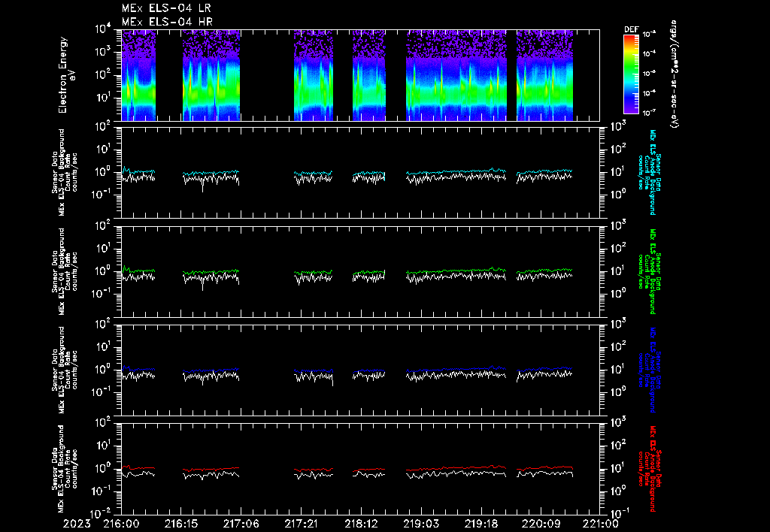The width and height of the screenshot is (770, 532).
Task: Click the cyan Anode Background Count Rate label
Action: pos(649,172)
